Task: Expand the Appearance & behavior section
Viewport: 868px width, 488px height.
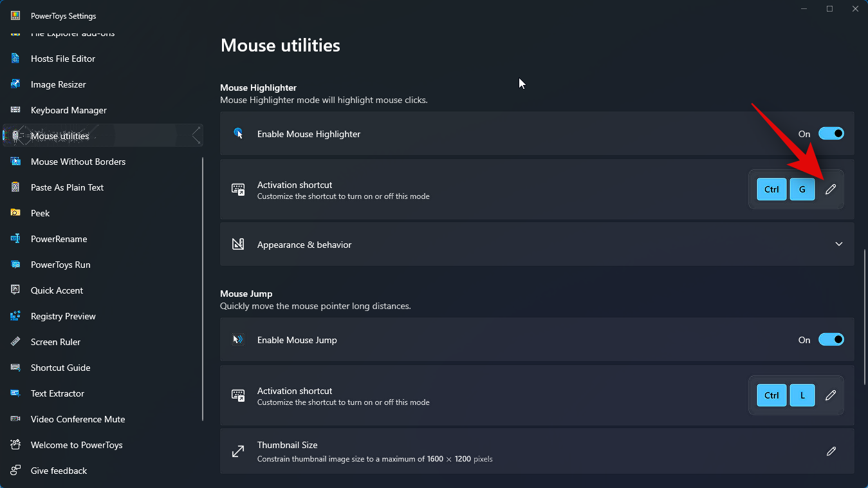Action: [x=838, y=244]
